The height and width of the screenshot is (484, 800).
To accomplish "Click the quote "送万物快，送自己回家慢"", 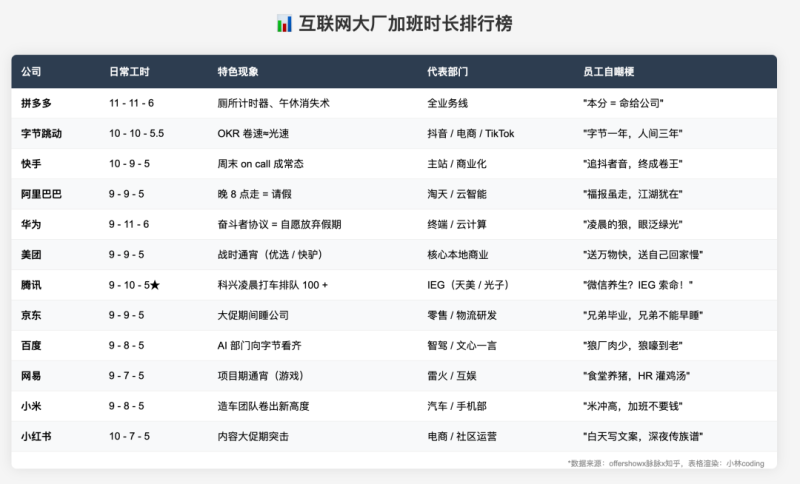I will [x=643, y=254].
